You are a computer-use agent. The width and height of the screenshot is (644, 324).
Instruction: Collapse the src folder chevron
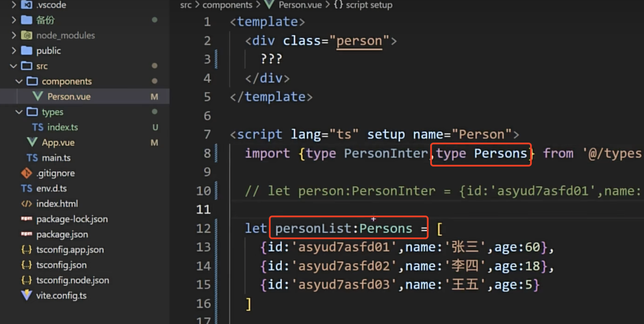pyautogui.click(x=13, y=66)
